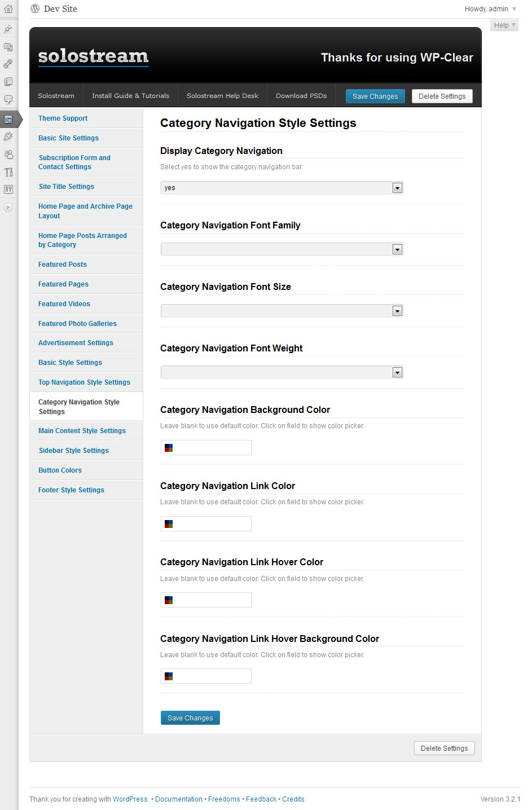532x810 pixels.
Task: Click the Dev Site title link
Action: [x=60, y=9]
